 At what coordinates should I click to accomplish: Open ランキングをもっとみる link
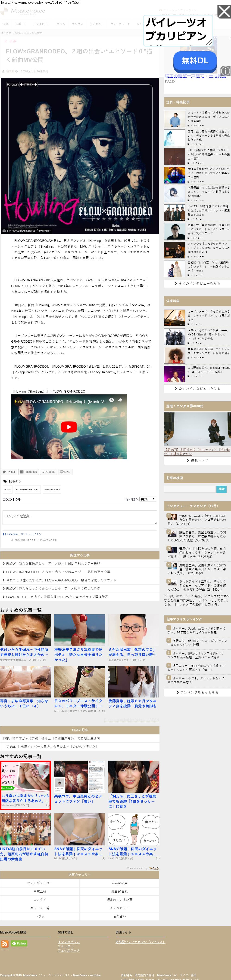[x=197, y=692]
